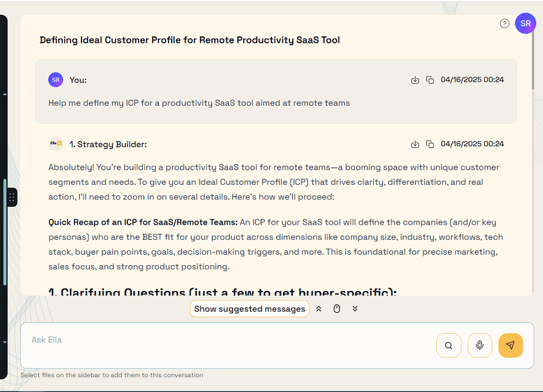This screenshot has height=392, width=543.
Task: Download the user's message
Action: (415, 80)
